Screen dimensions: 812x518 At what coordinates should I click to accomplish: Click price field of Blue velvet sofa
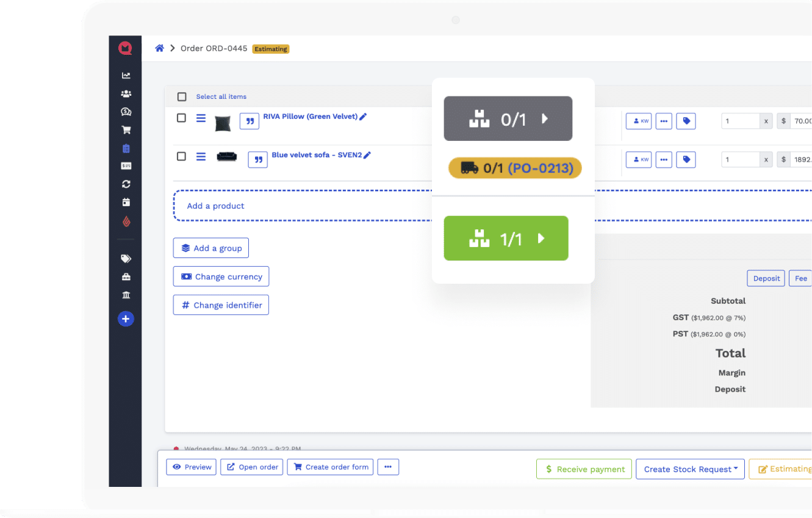point(801,159)
